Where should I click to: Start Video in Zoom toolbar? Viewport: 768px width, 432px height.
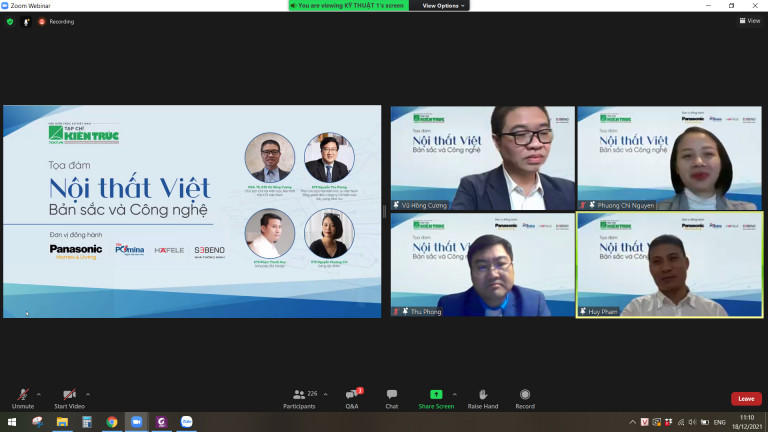[69, 396]
